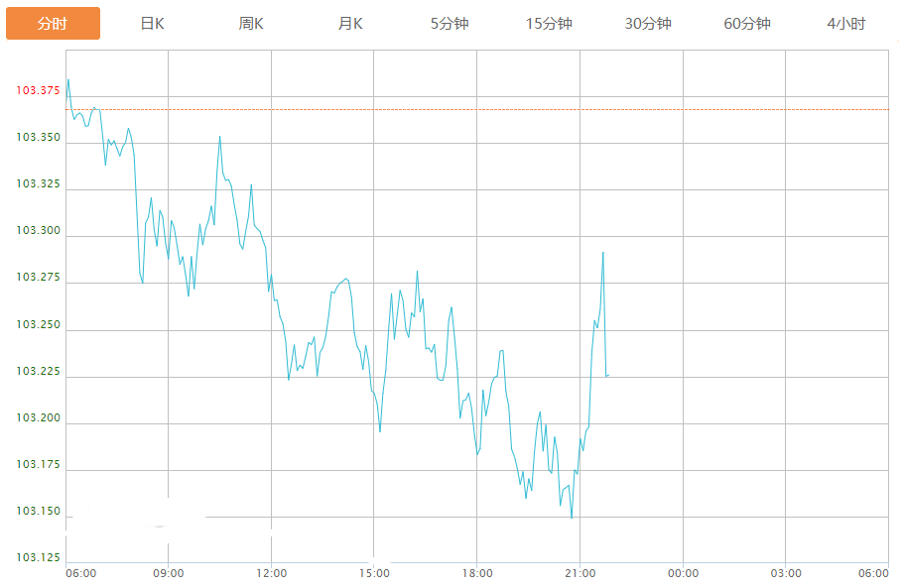Select the 分时 tab

click(53, 24)
